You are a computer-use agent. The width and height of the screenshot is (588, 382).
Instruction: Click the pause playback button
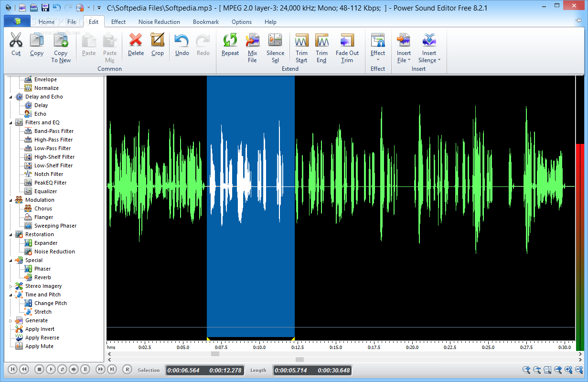[x=85, y=369]
